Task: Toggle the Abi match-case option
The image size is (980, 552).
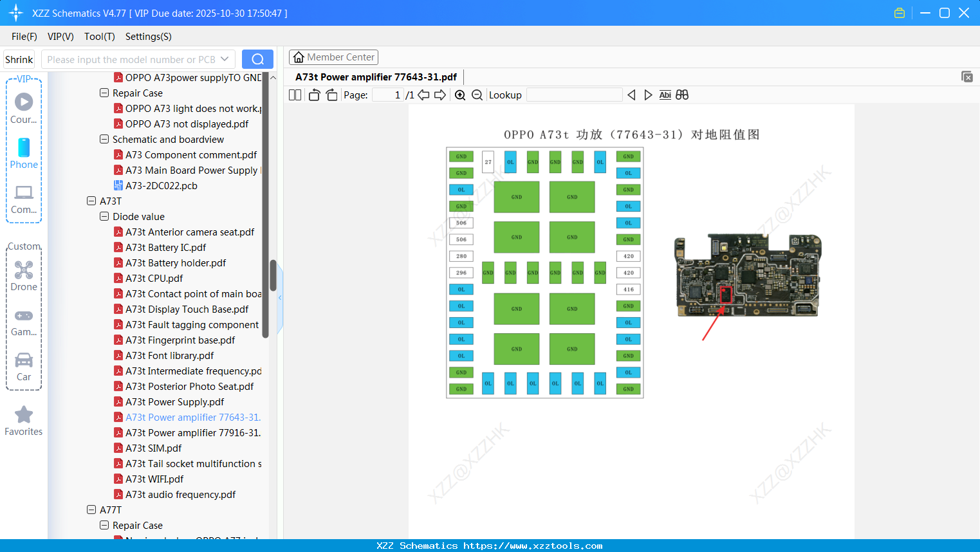Action: pos(665,95)
